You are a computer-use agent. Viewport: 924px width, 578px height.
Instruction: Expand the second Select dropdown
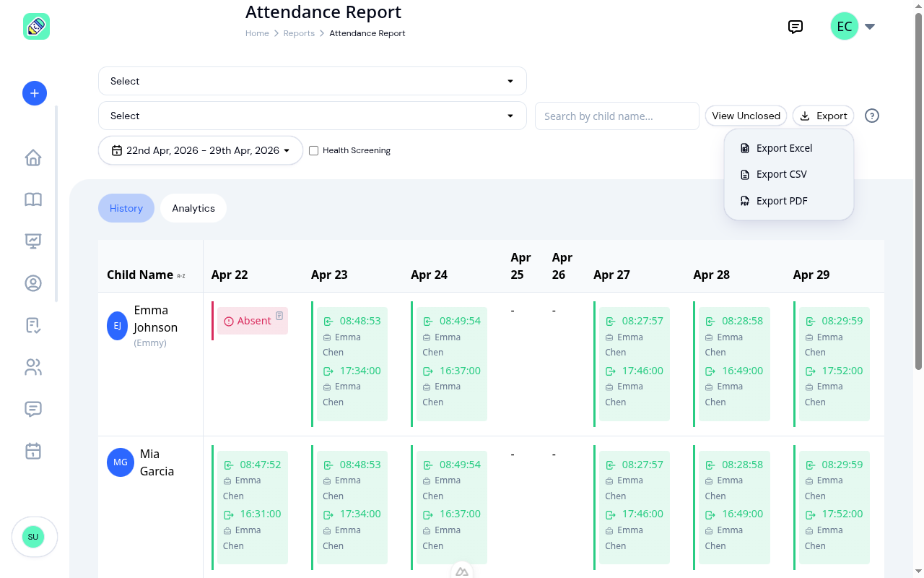click(x=313, y=116)
